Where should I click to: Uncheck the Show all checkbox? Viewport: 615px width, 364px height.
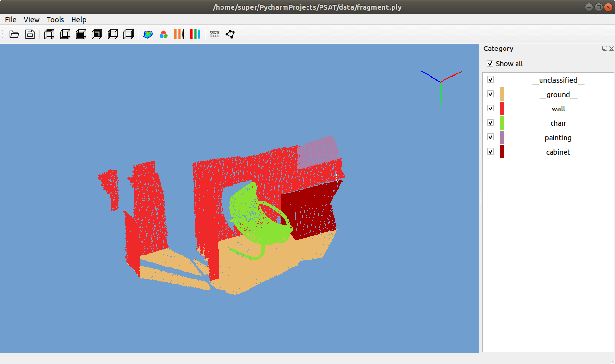[490, 63]
